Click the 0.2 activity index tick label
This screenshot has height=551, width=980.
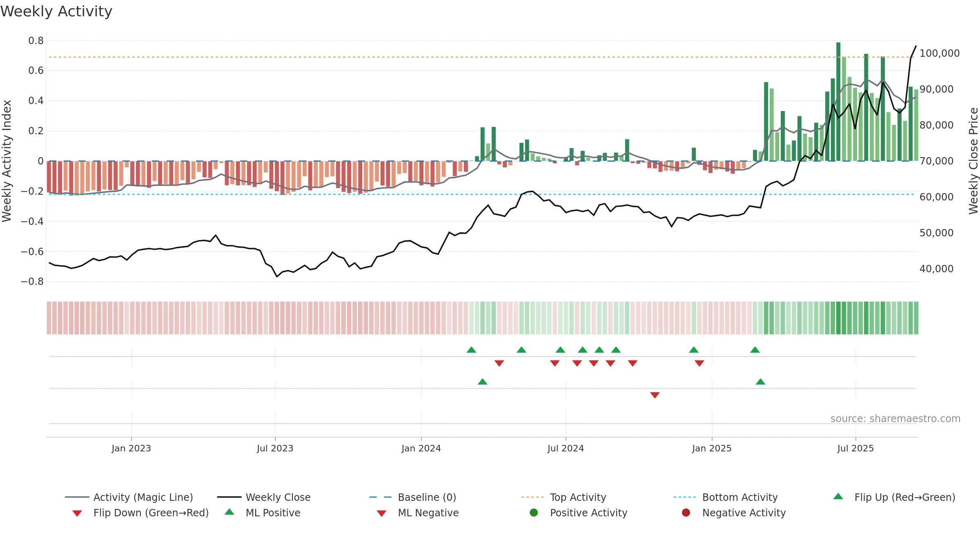(36, 131)
